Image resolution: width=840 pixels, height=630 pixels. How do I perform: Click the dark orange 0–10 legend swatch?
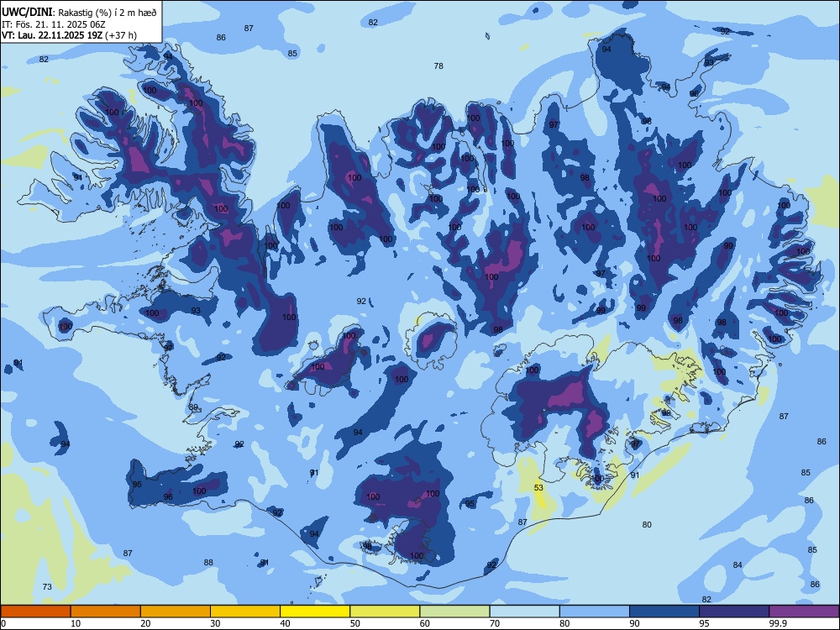35,612
